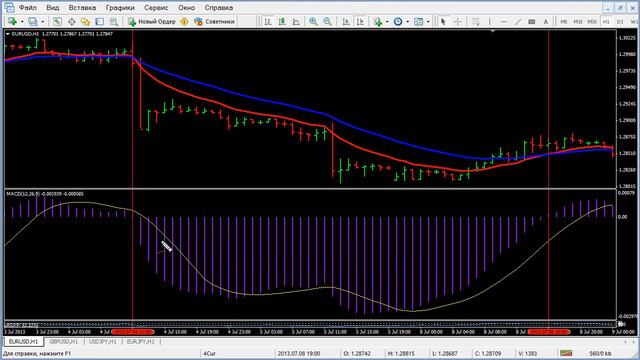Open the Окно menu
Screen dimensions: 640x360
coord(187,8)
